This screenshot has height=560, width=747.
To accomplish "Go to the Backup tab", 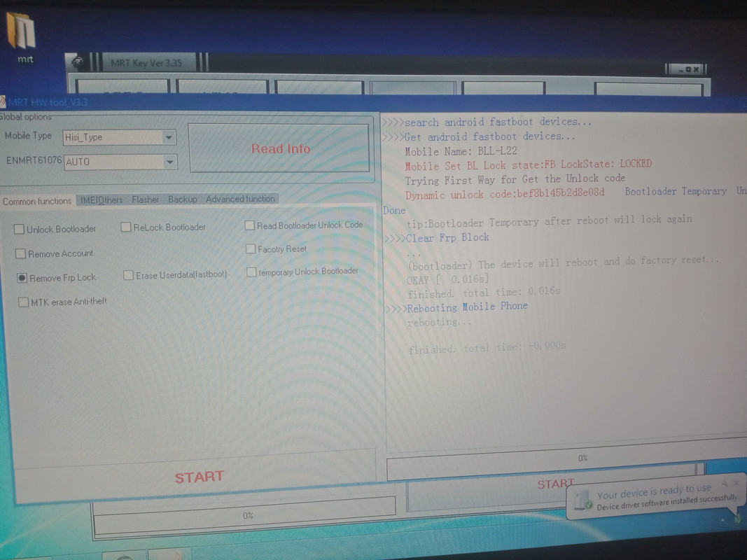I will [x=183, y=199].
